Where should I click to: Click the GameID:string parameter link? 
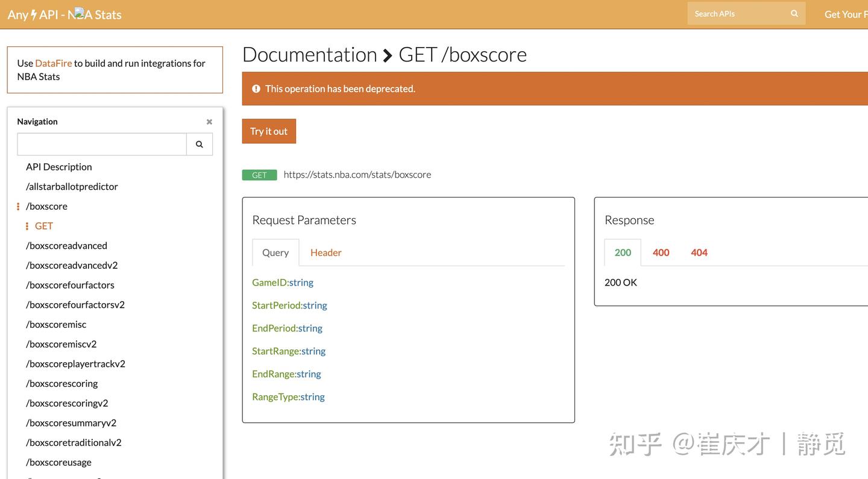(x=283, y=282)
